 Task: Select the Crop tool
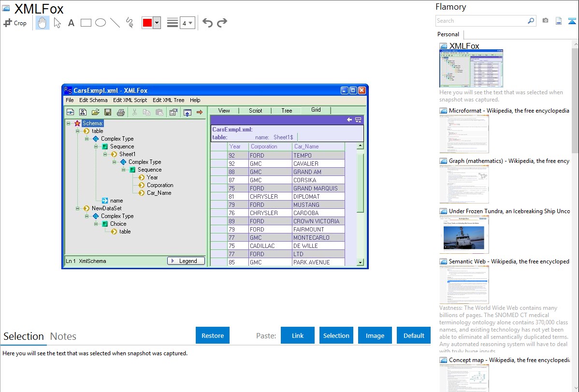(15, 23)
